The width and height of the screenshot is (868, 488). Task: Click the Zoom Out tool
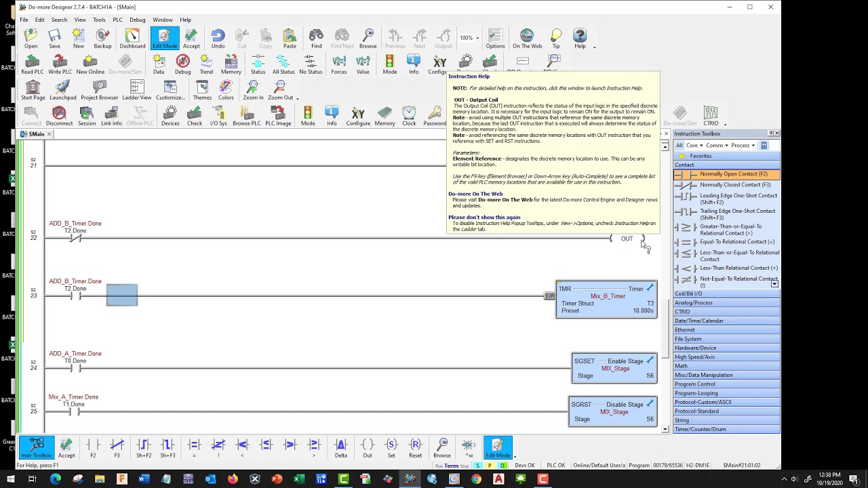(280, 91)
